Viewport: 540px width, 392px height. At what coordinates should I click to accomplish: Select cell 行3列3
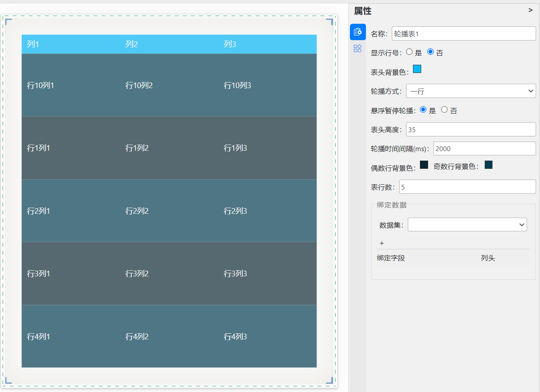click(x=235, y=274)
